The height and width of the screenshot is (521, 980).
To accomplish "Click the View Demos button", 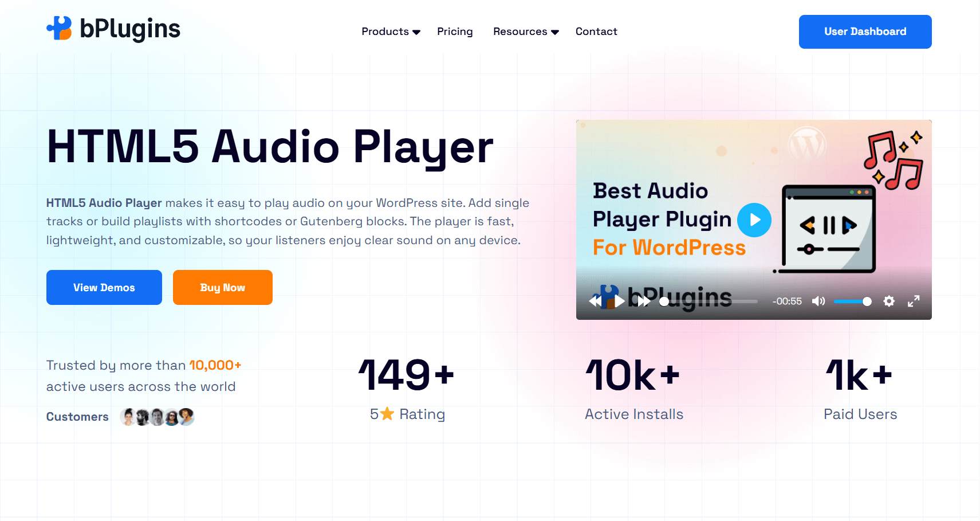I will pos(104,287).
